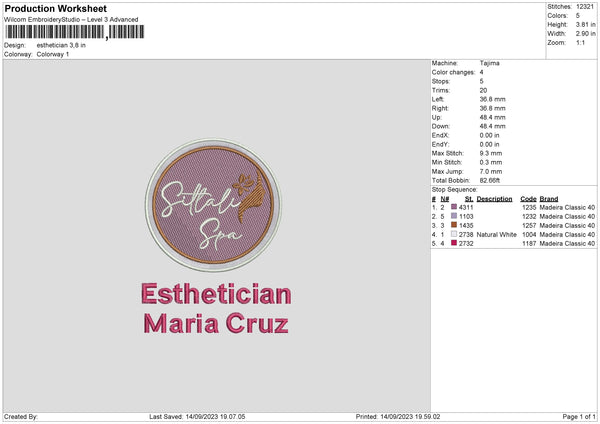Click the 'Page 1 of 1' footer text

(579, 416)
